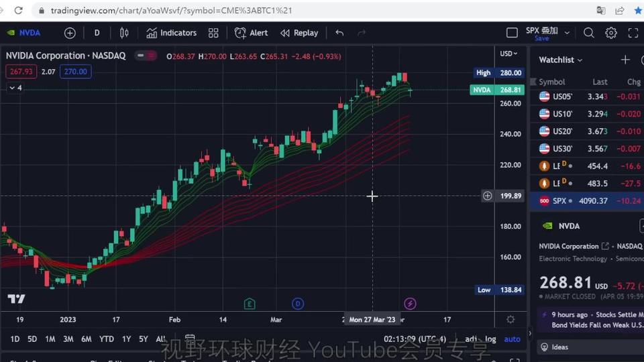Share this page via the browser icon

[x=620, y=10]
